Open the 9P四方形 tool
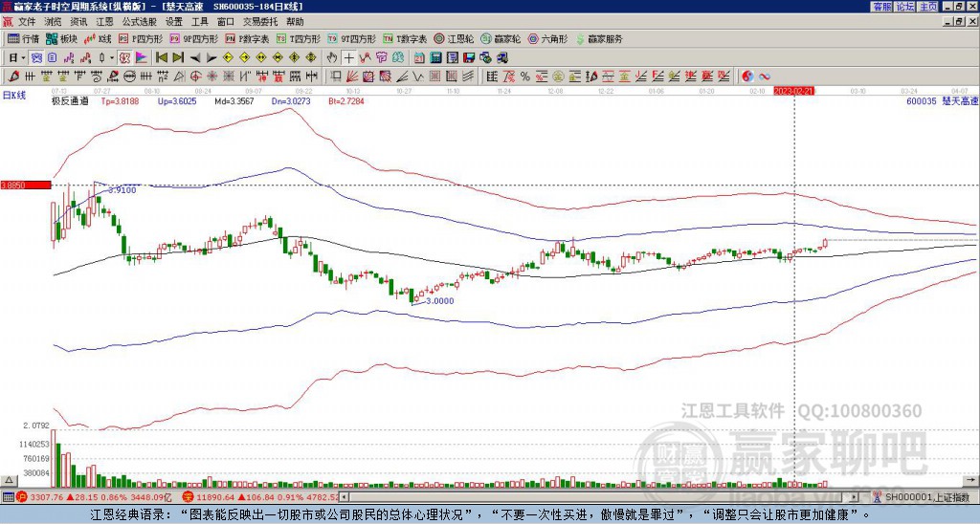980x524 pixels. (x=193, y=38)
